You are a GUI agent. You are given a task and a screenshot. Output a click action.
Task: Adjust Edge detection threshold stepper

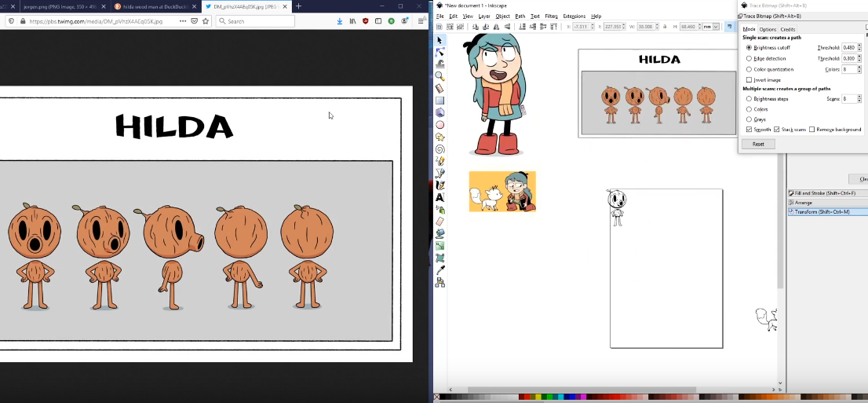click(859, 58)
